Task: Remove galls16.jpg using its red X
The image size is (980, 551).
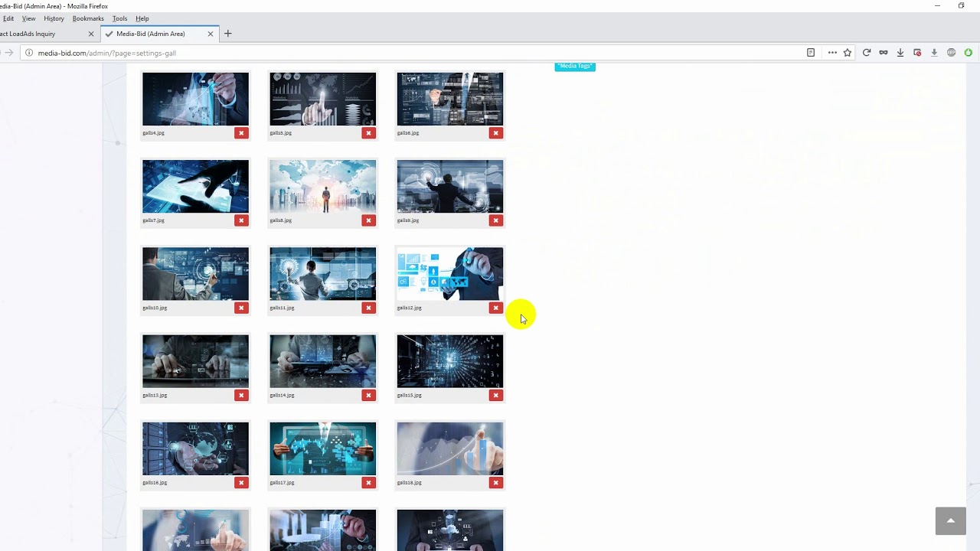Action: [x=241, y=483]
